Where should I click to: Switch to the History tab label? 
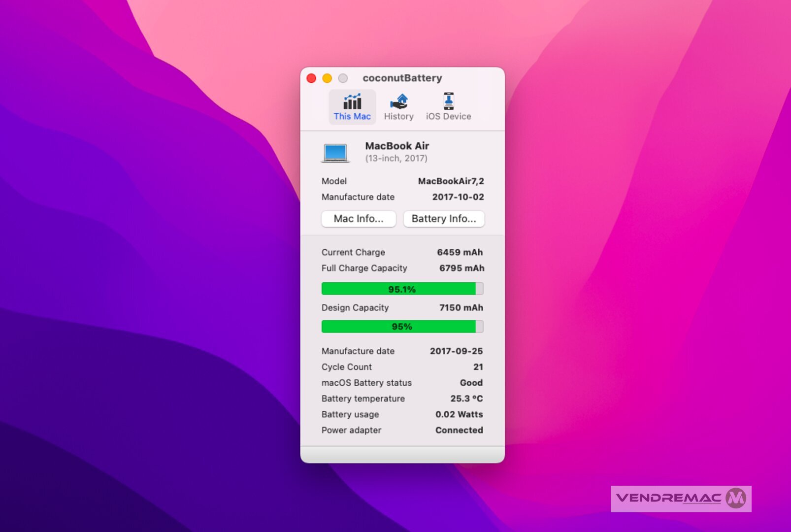[398, 117]
